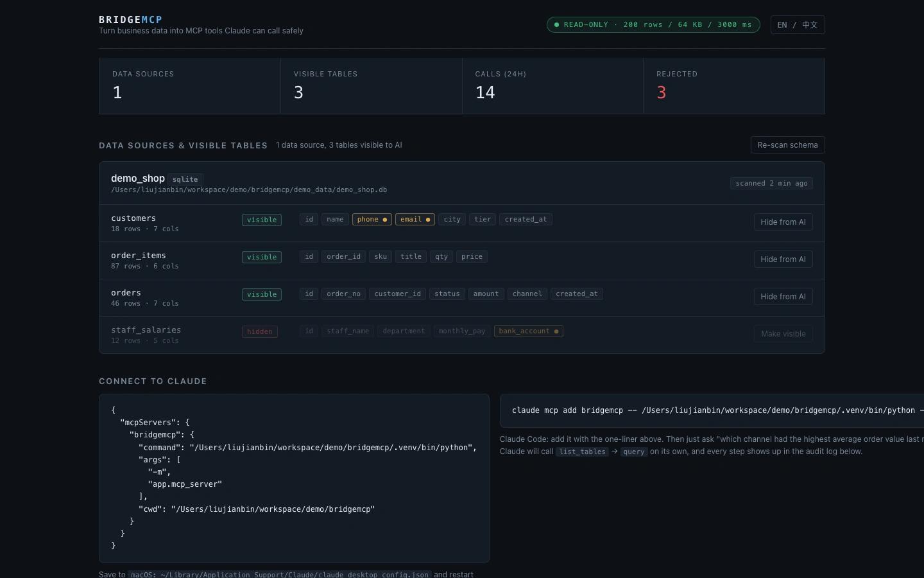
Task: Click the title column tag in order_items
Action: pos(411,257)
